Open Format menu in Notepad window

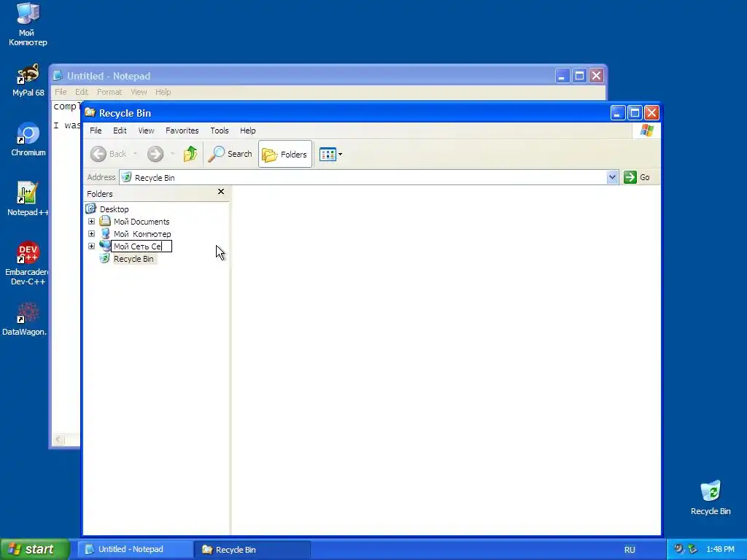[x=109, y=92]
